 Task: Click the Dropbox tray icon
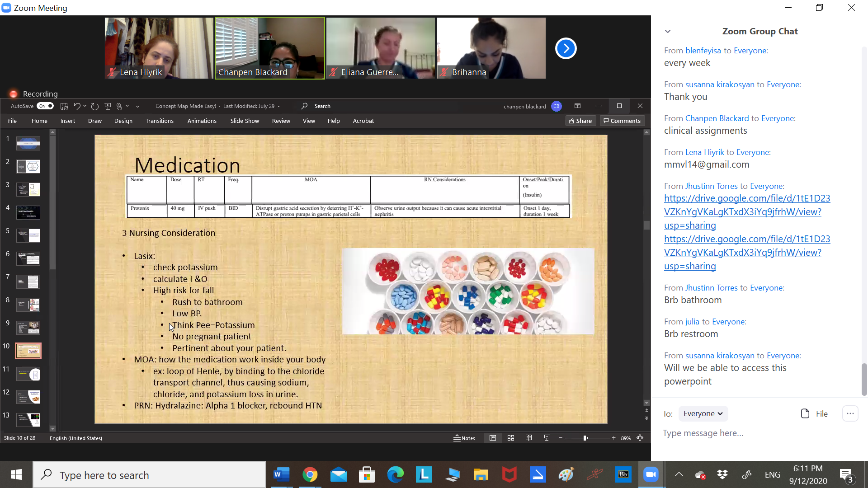coord(722,474)
